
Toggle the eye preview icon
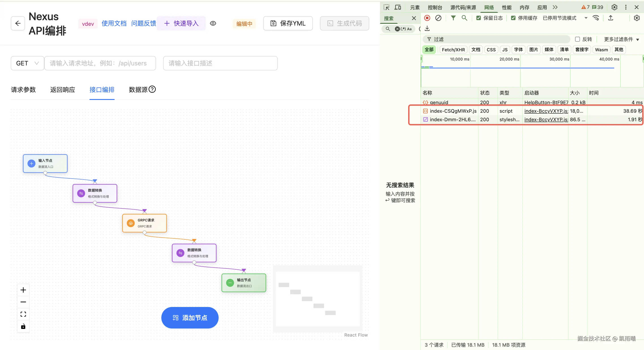coord(213,23)
